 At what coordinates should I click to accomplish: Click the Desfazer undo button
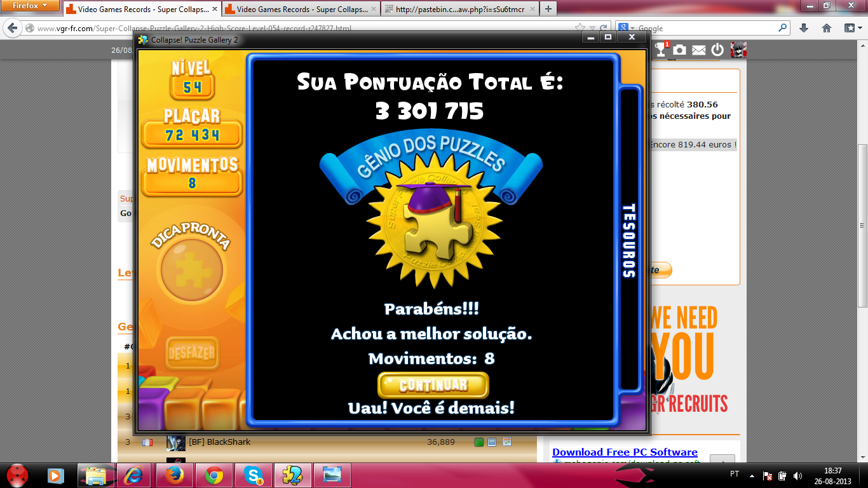(x=192, y=353)
